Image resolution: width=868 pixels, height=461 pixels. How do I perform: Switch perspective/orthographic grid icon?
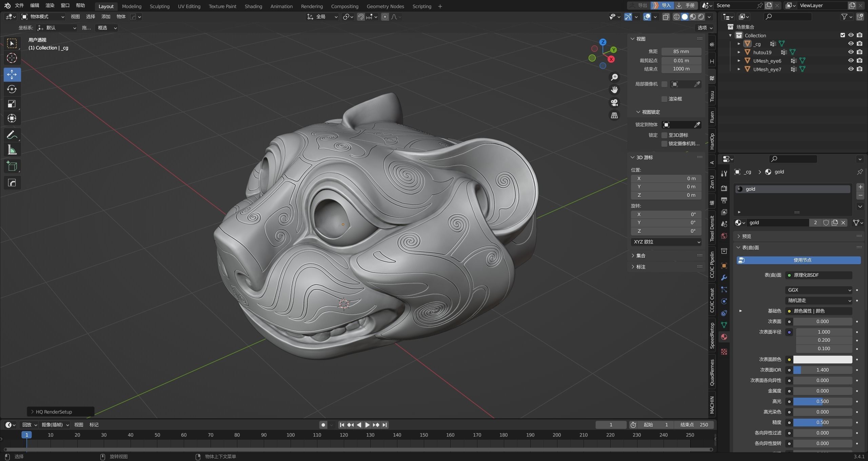pos(614,116)
